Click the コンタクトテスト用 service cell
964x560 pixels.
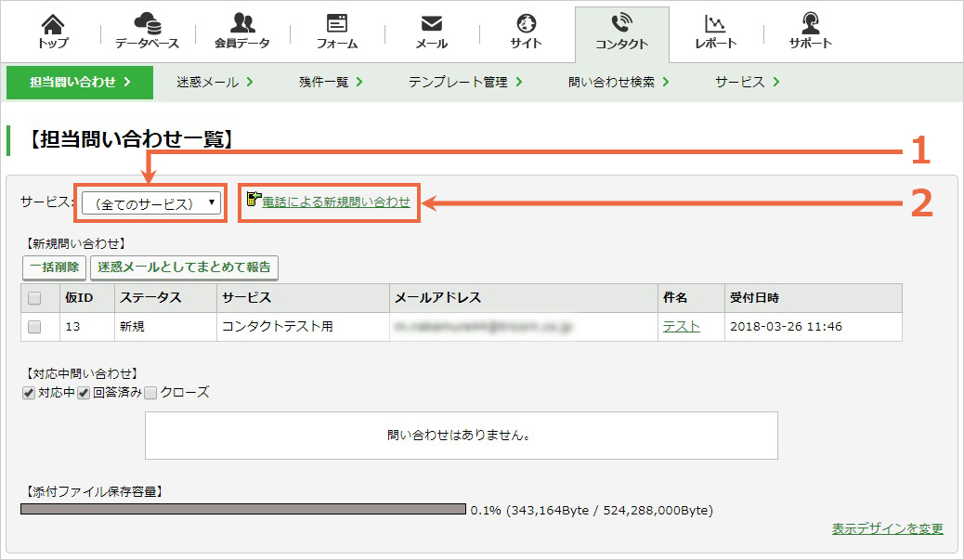(x=303, y=327)
